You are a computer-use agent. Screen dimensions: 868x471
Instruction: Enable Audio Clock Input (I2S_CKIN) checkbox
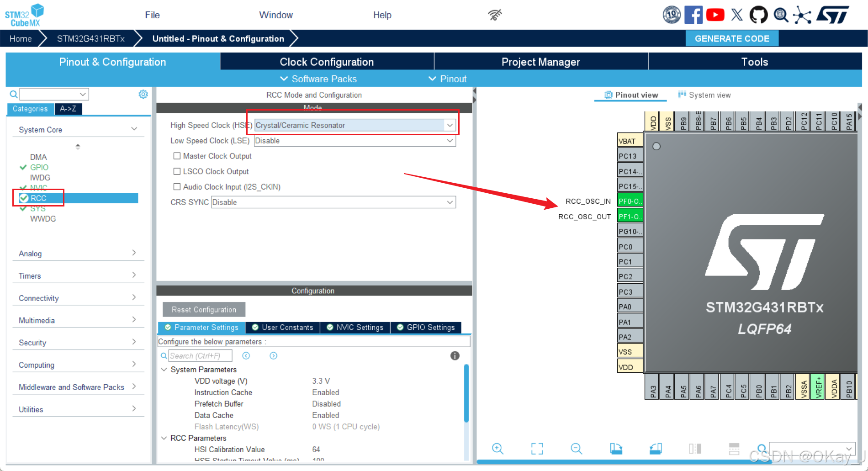pos(177,187)
